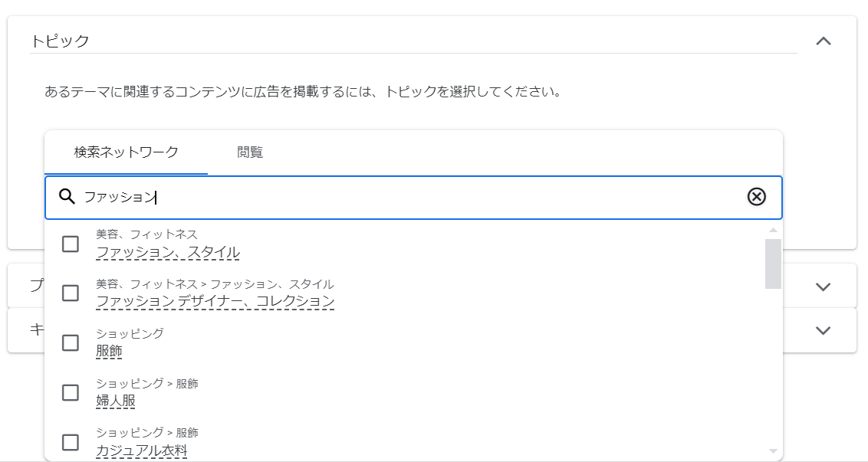The image size is (868, 462).
Task: Expand the third collapsed section chevron
Action: [824, 330]
